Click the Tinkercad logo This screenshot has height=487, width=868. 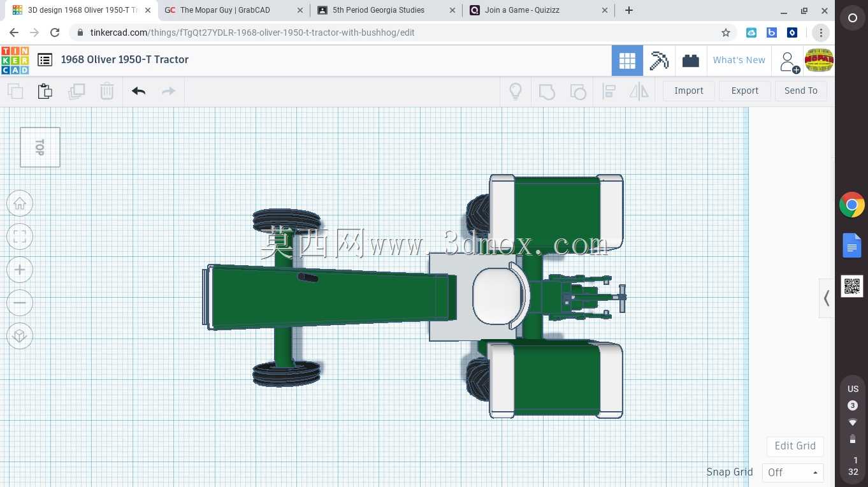(x=15, y=60)
